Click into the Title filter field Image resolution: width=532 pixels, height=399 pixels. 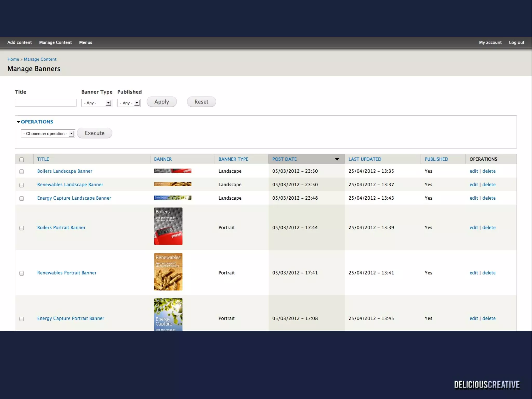point(46,103)
